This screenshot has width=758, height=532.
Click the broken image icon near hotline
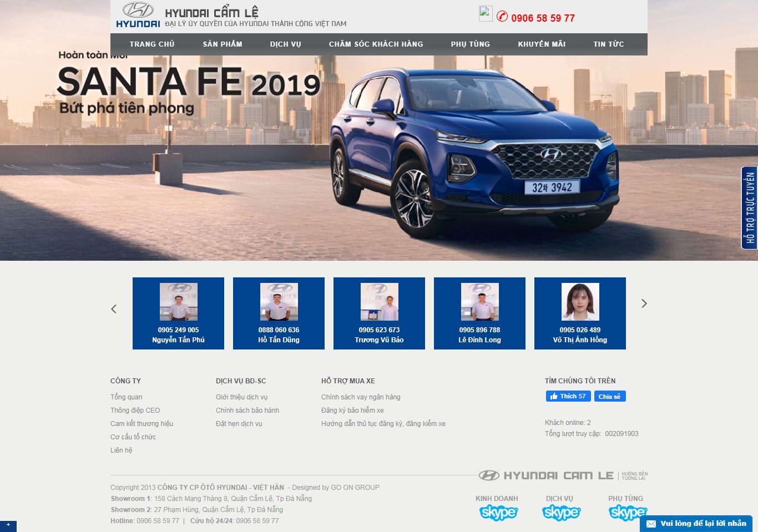pyautogui.click(x=486, y=13)
